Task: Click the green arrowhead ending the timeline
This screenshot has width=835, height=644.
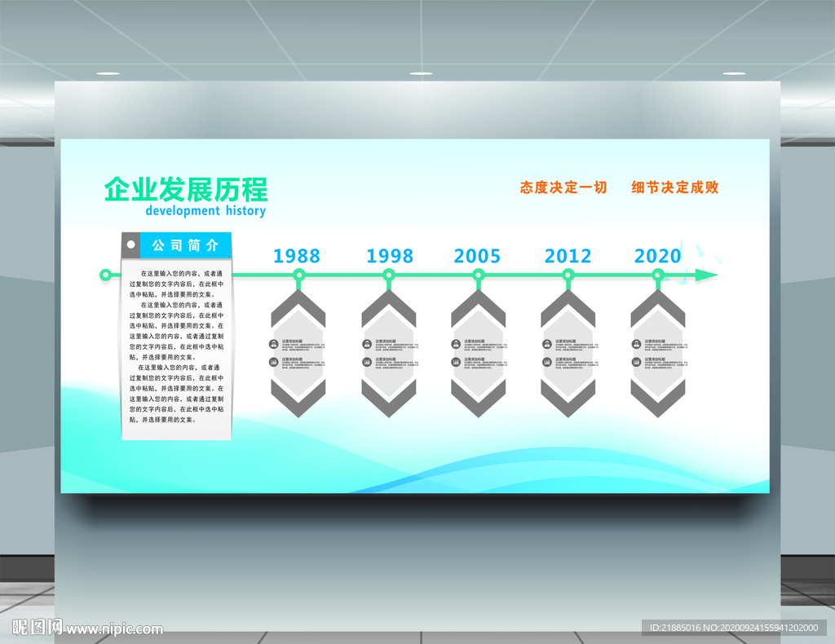Action: pos(707,276)
